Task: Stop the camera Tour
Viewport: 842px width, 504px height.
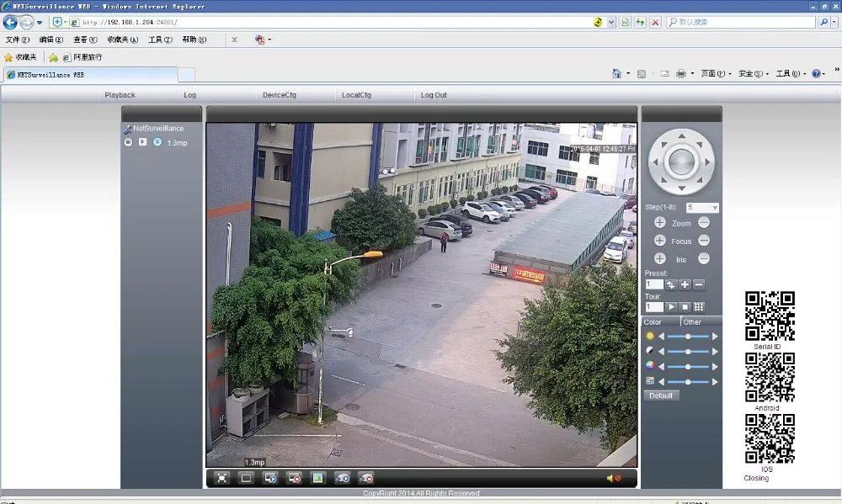Action: (683, 306)
